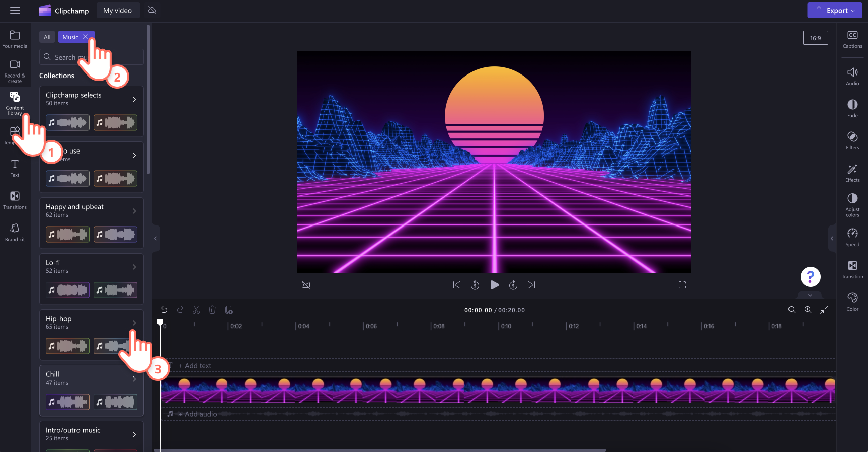Preview first Clipchamp selects track thumbnail
This screenshot has height=452, width=868.
click(x=67, y=122)
